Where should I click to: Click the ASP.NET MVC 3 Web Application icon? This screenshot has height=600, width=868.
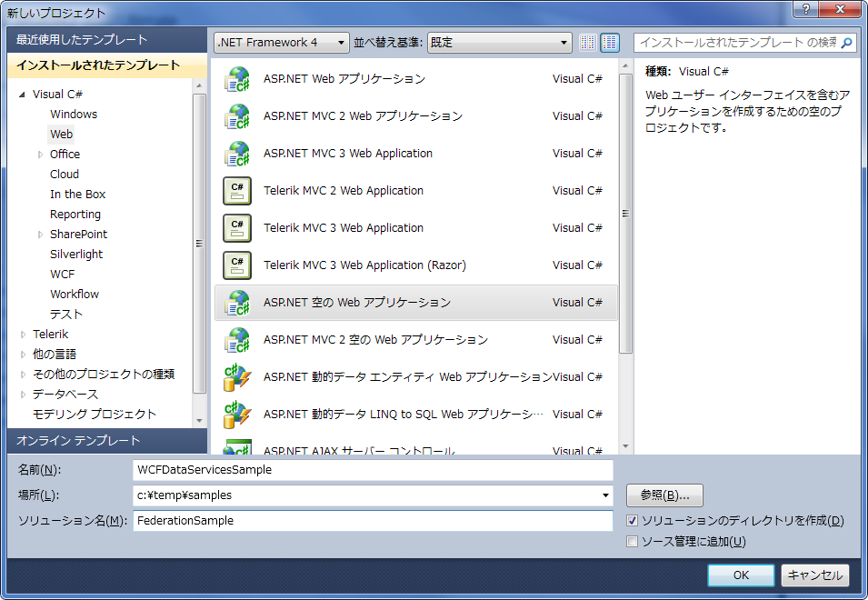click(237, 154)
